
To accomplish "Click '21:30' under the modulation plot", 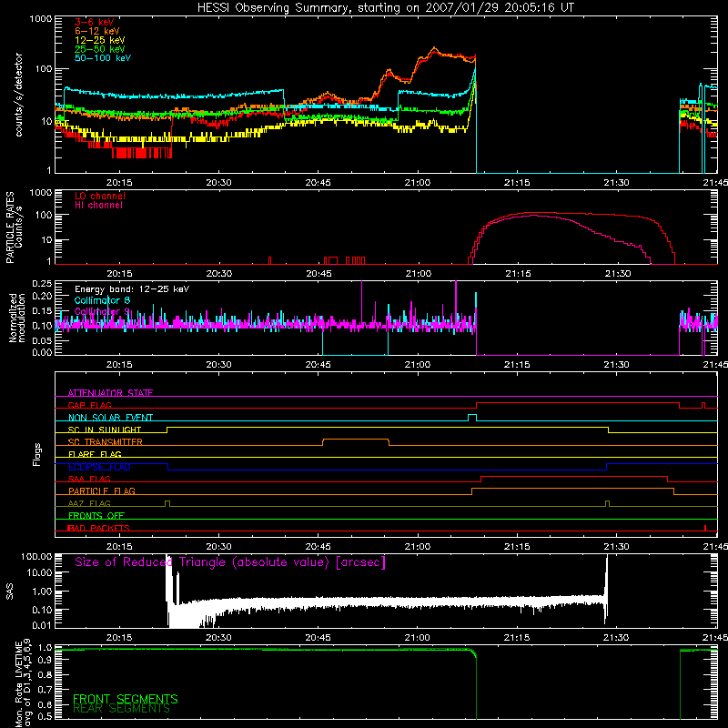I will pos(617,365).
